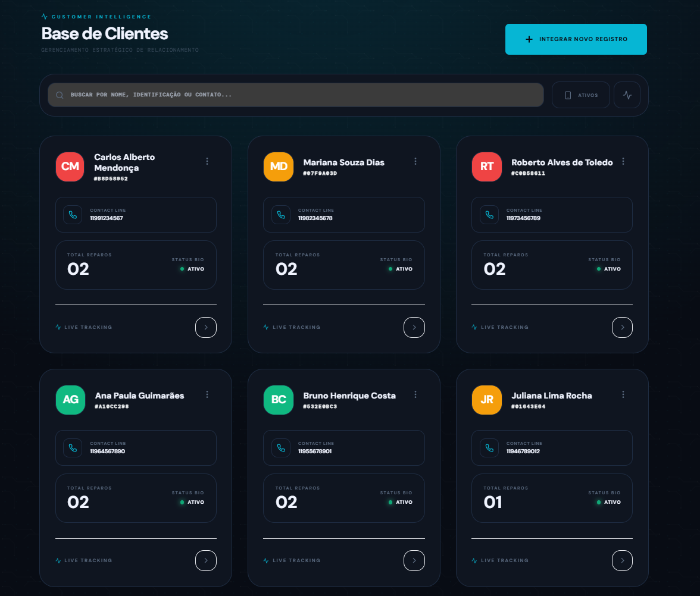Screen dimensions: 700x596
Task: Open Carlos Alberto Mendonça card options menu
Action: click(207, 161)
